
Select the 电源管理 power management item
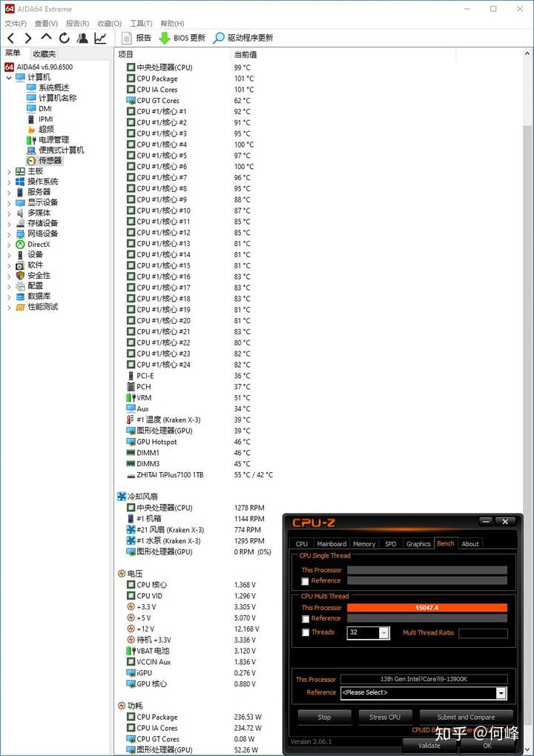coord(48,140)
